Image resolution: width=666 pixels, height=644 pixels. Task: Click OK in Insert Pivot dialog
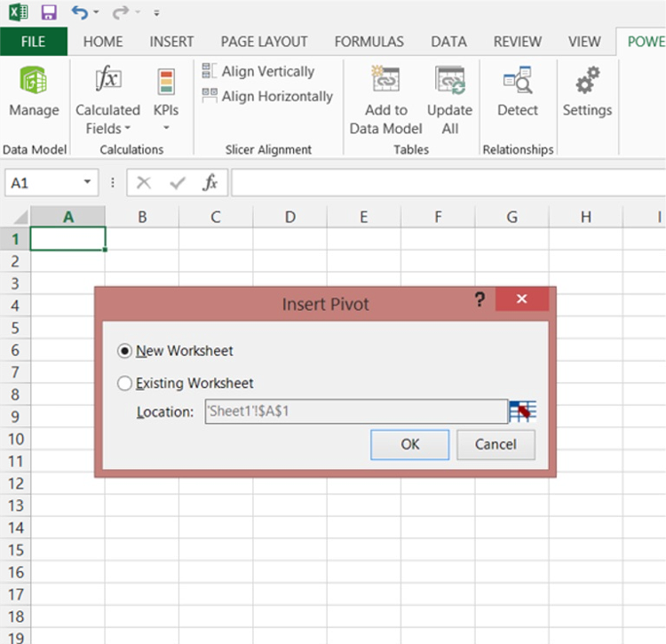coord(410,444)
